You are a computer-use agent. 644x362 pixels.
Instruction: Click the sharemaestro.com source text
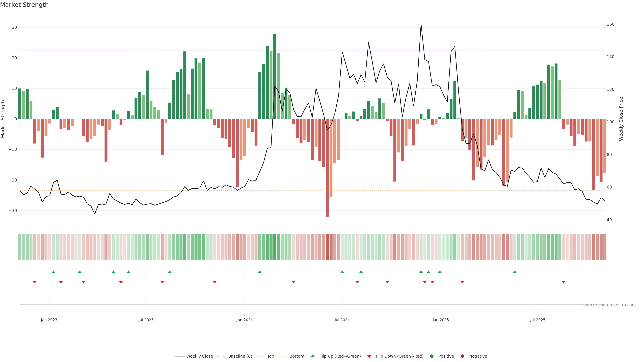click(x=609, y=305)
